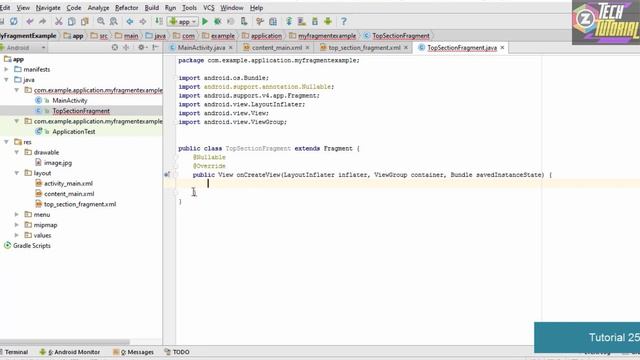The image size is (640, 360).
Task: Click the Redo arrow icon
Action: tap(42, 21)
